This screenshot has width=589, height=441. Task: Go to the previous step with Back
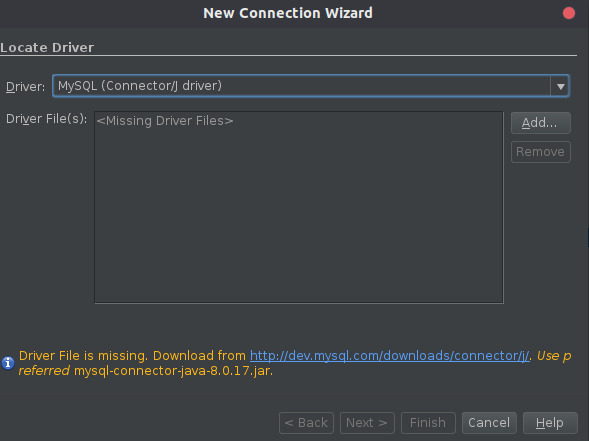point(307,423)
